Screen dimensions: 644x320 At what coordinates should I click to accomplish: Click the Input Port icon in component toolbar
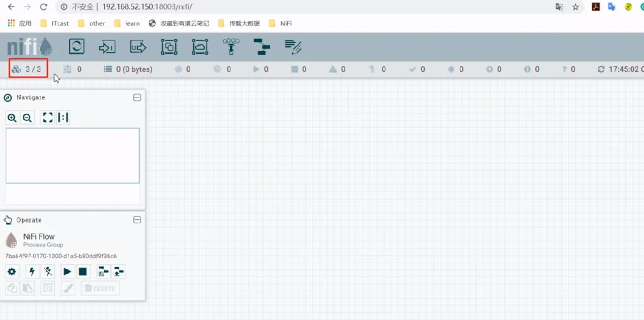point(107,46)
